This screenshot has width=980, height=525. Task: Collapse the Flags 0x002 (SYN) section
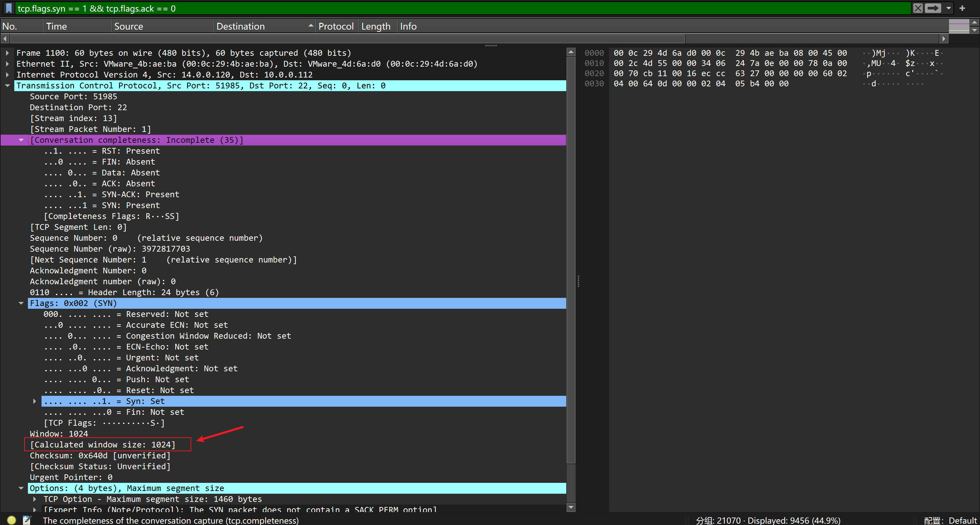pyautogui.click(x=21, y=303)
